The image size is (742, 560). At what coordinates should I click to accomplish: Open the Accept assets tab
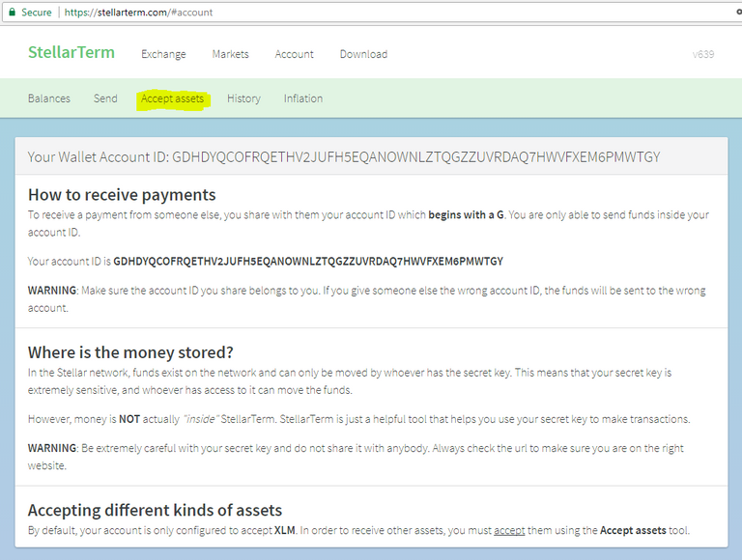[172, 98]
